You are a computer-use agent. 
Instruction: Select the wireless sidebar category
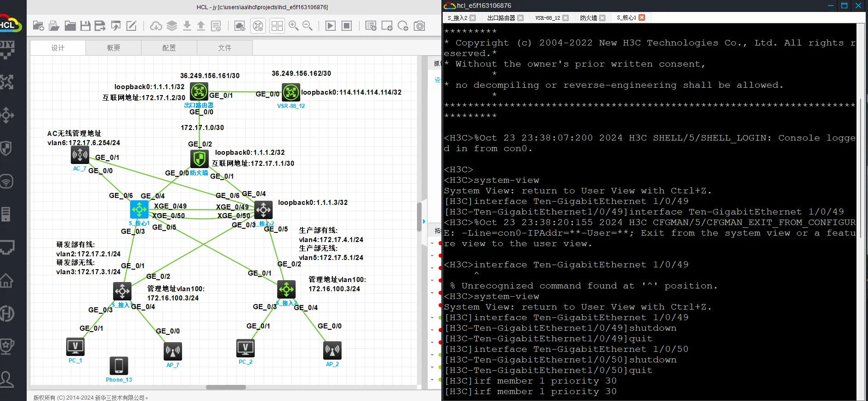pos(6,181)
